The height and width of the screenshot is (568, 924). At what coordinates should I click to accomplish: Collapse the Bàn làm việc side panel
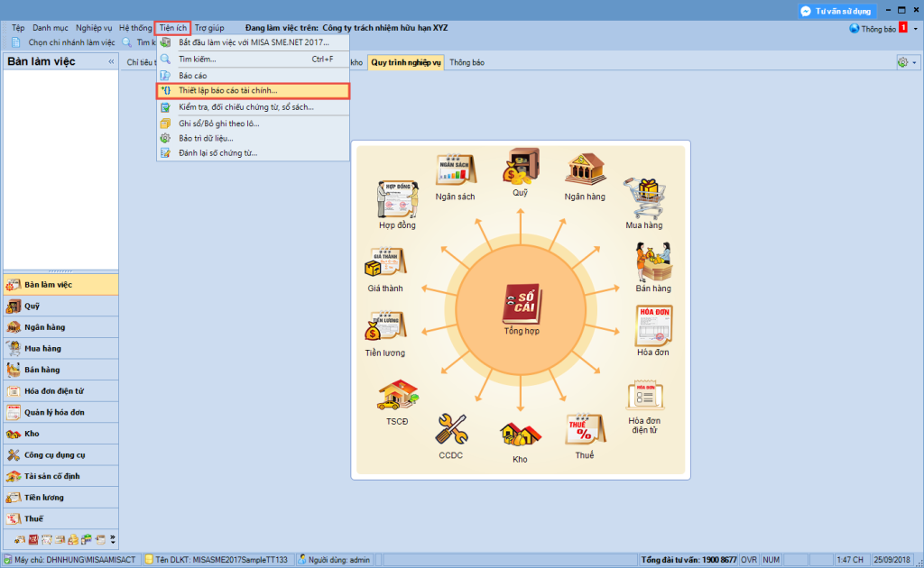click(112, 62)
